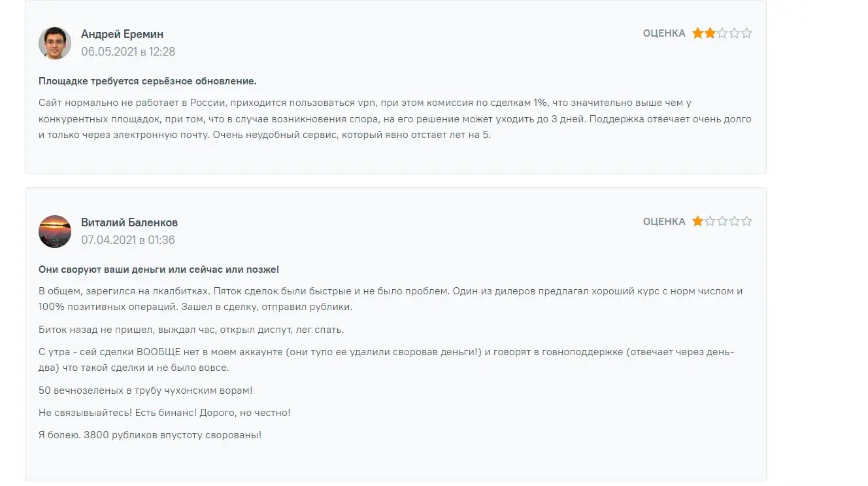The height and width of the screenshot is (486, 868).
Task: Click fifth star in Еремин's rating
Action: coord(746,33)
